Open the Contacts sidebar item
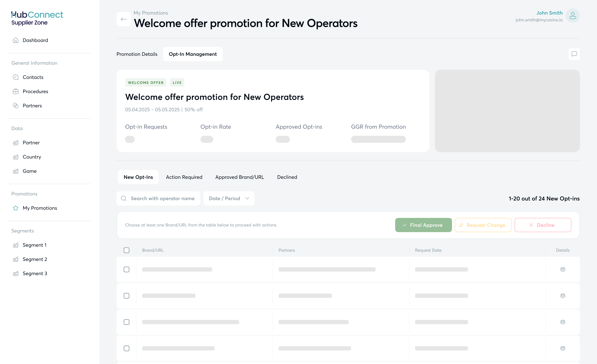This screenshot has width=597, height=364. coord(33,77)
